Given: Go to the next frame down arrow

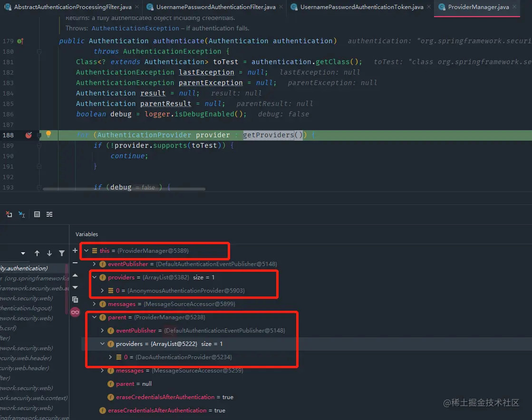Looking at the screenshot, I should tap(49, 253).
